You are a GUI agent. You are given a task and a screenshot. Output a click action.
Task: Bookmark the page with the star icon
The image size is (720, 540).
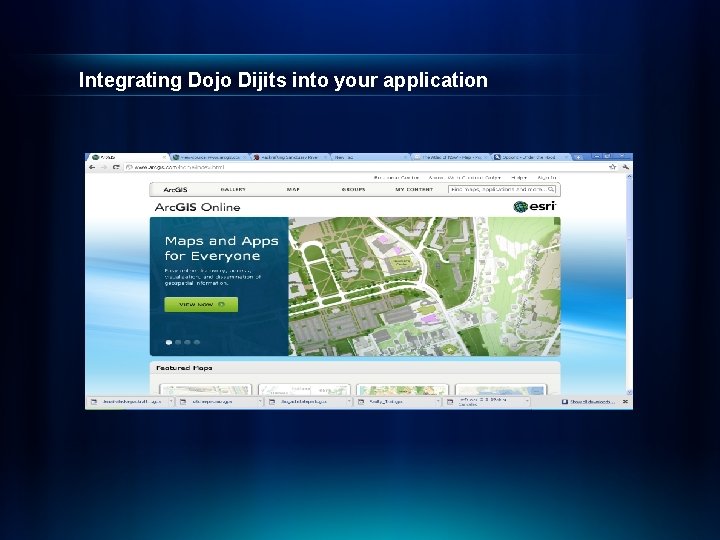pos(612,167)
